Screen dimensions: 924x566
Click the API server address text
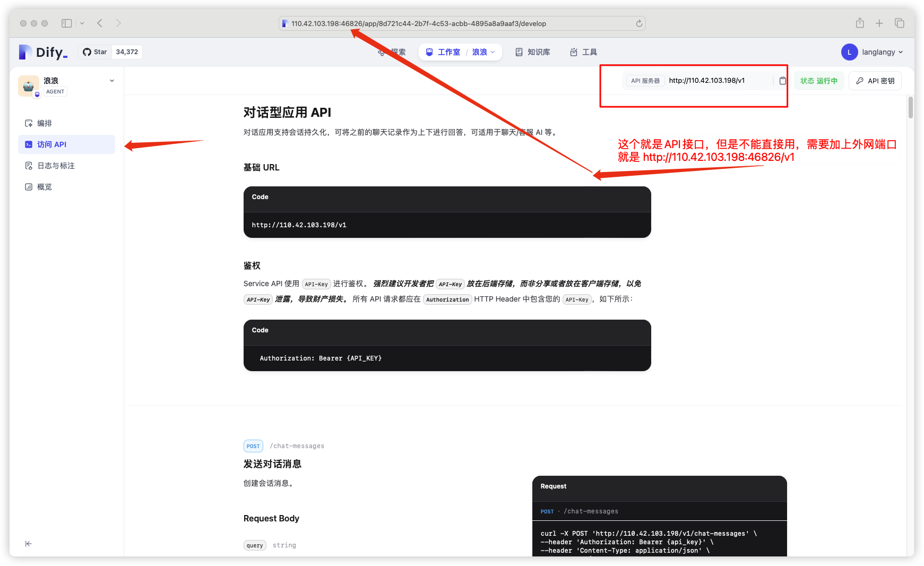pyautogui.click(x=706, y=81)
